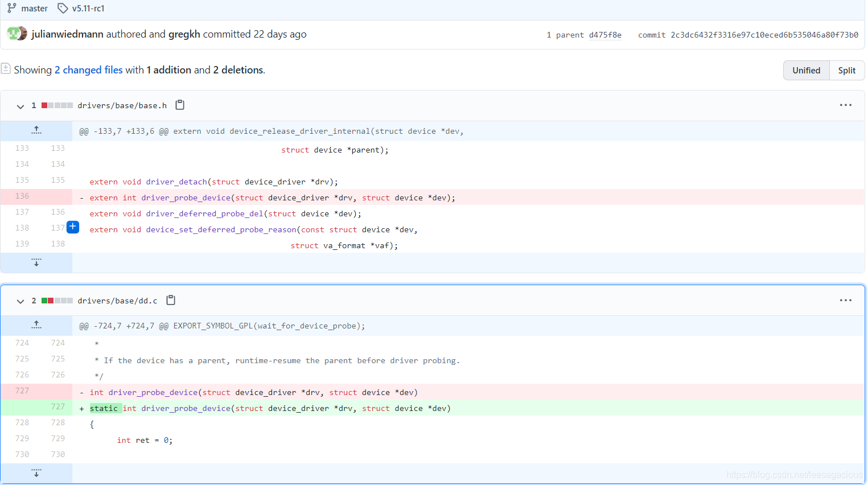Click the file list icon beside Showing
Viewport: 868px width, 485px height.
tap(6, 69)
